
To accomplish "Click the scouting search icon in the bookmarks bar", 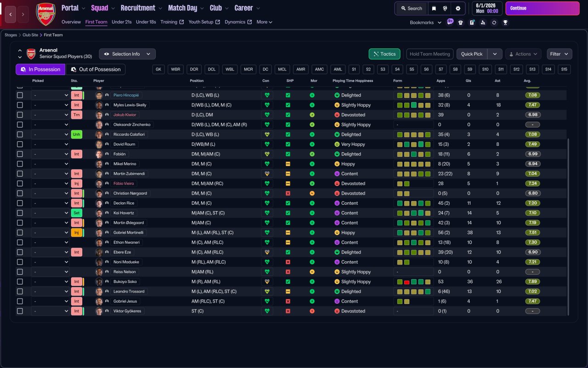I will (483, 23).
